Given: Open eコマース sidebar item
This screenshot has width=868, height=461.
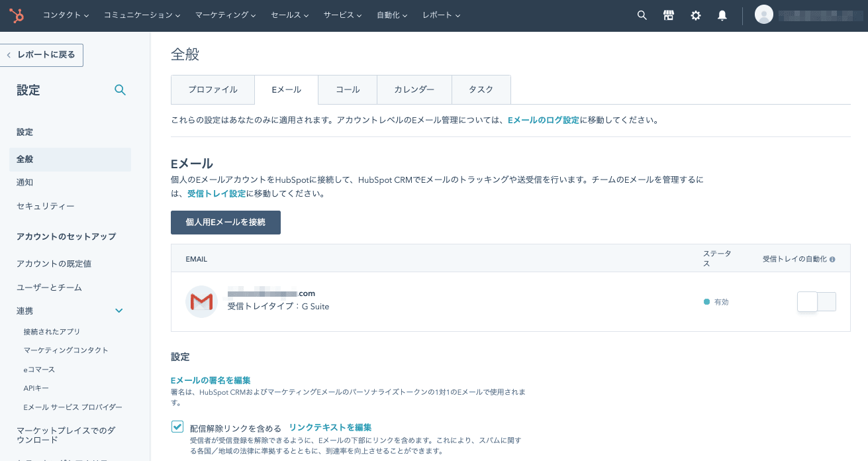Looking at the screenshot, I should (x=39, y=369).
